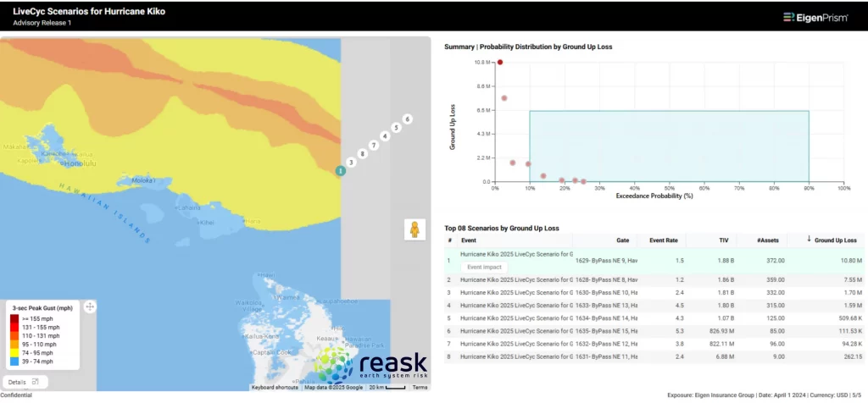Screen dimensions: 868x403
Task: Select gate 1629- ByPass NE 9 cell
Action: (x=606, y=260)
